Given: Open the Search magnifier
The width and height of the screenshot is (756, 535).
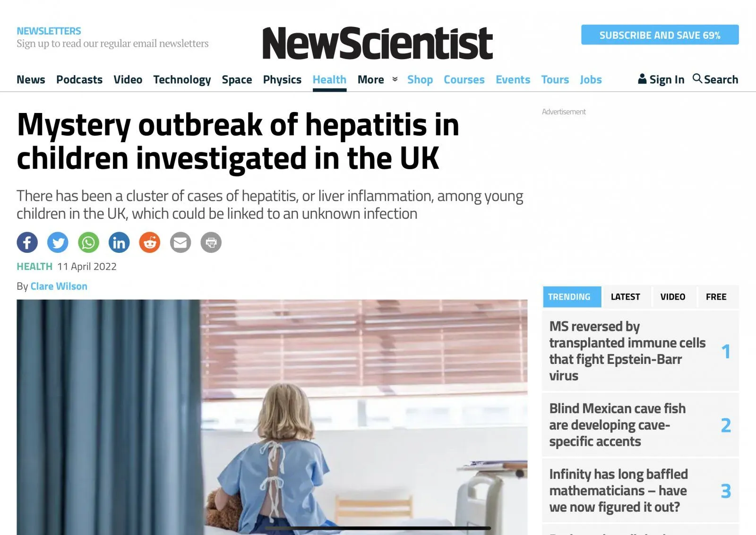Looking at the screenshot, I should (697, 79).
